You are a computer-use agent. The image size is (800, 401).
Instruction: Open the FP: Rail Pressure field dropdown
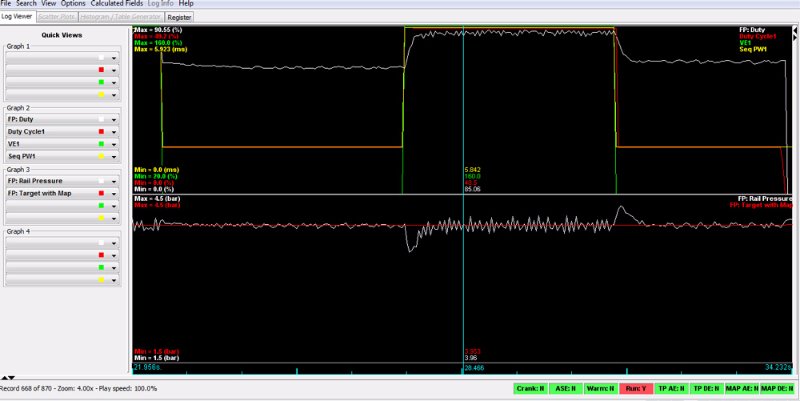pos(115,181)
